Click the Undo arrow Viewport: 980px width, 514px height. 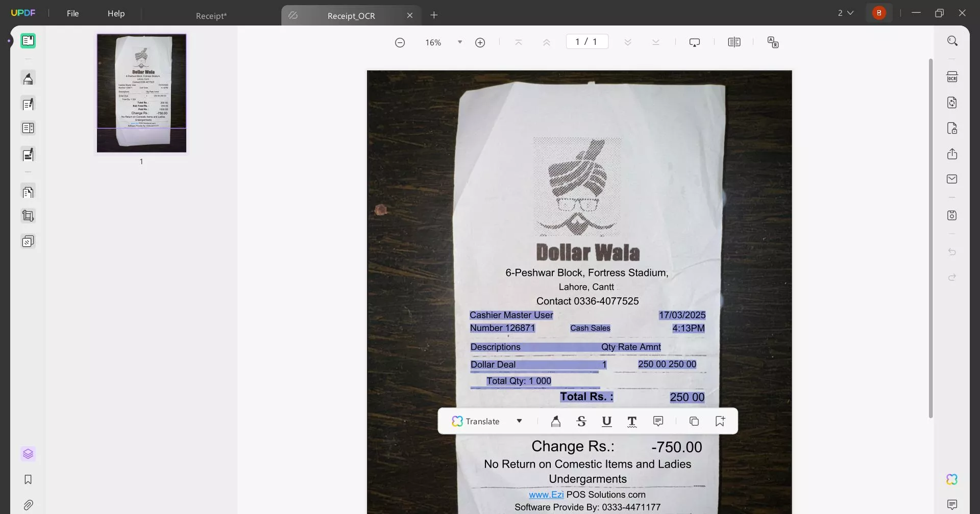pos(952,252)
